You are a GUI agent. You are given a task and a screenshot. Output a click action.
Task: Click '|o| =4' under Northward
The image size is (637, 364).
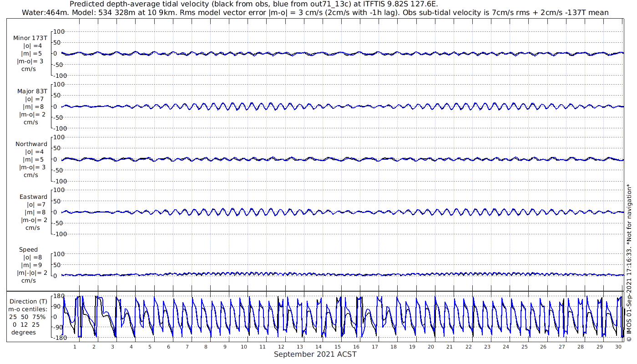pyautogui.click(x=33, y=152)
